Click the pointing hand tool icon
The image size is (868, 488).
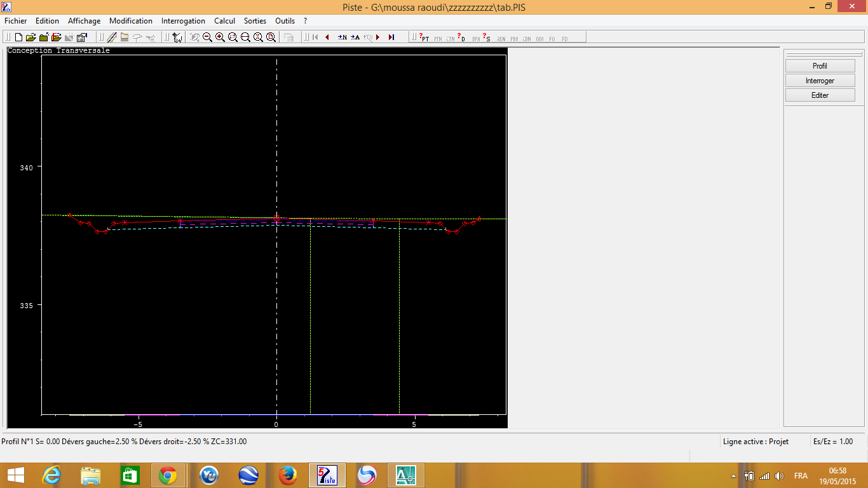tap(177, 37)
